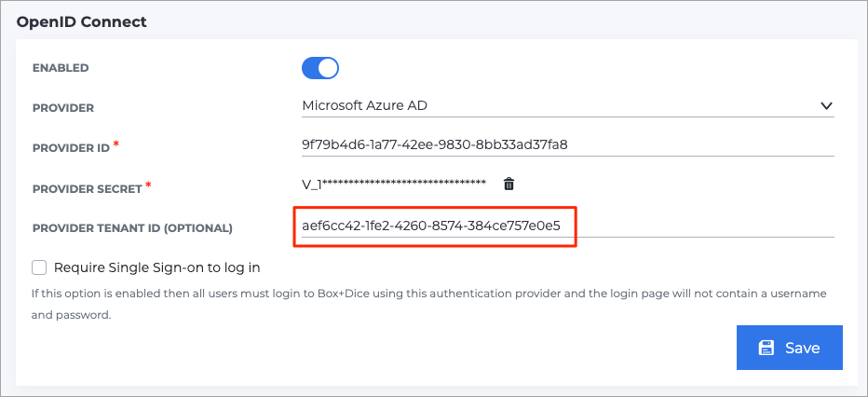
Task: Check the Require Single Sign-on checkbox
Action: 39,268
